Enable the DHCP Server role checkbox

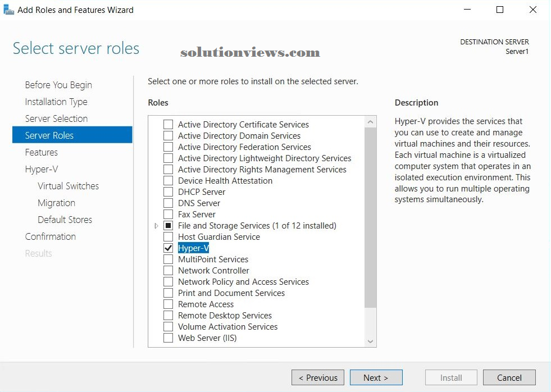coord(169,192)
